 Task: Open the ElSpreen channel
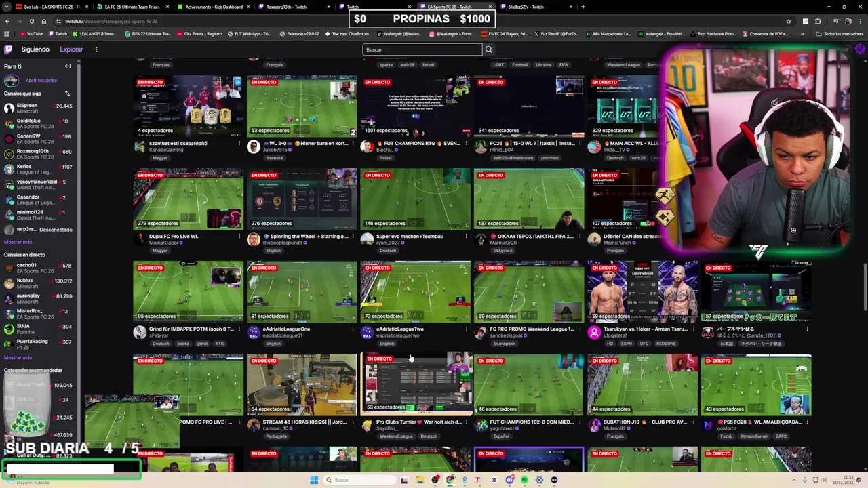pyautogui.click(x=39, y=109)
